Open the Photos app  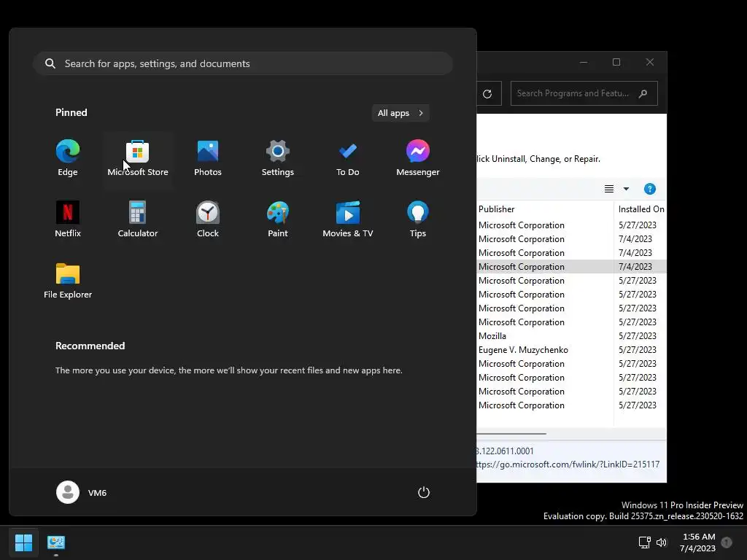tap(208, 158)
